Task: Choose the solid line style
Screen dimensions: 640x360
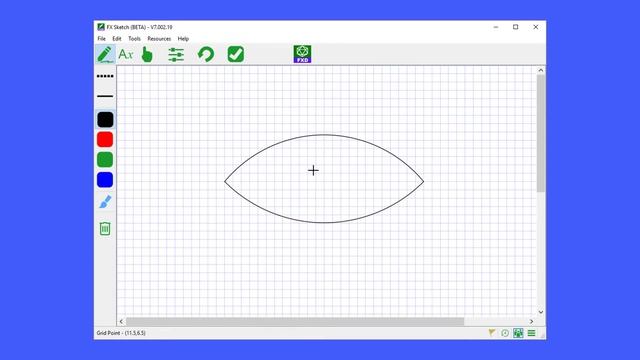Action: pos(105,96)
